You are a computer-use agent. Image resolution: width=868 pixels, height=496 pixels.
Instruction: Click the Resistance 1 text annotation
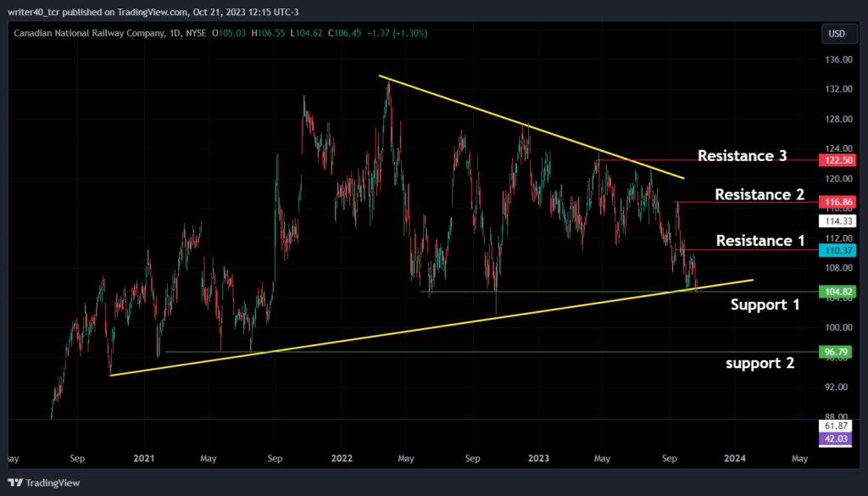click(x=760, y=240)
